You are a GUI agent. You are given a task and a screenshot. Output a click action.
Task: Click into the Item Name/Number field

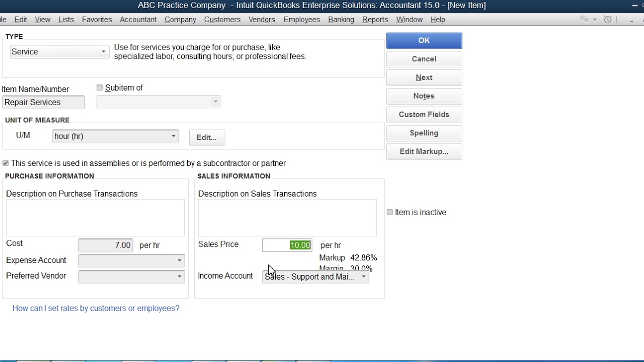click(x=43, y=102)
